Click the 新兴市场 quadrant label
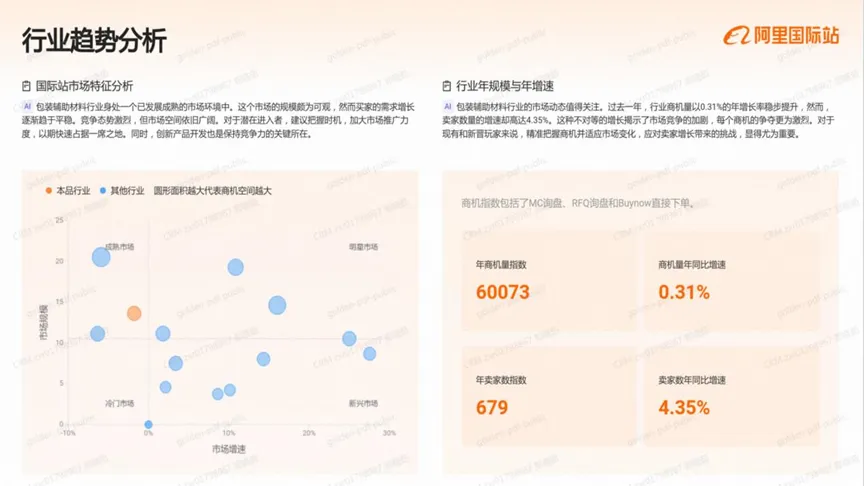Screen dimensions: 864x486 click(x=363, y=403)
